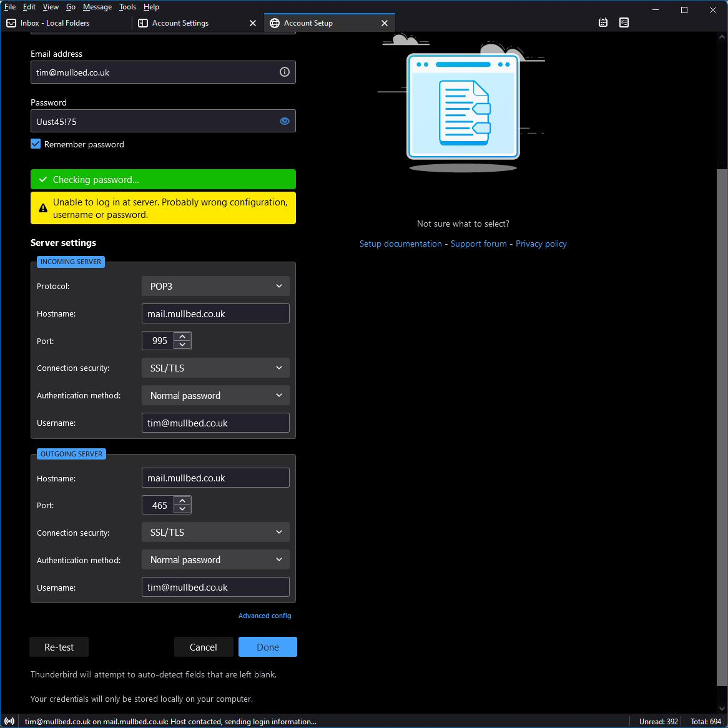Open the View menu
Viewport: 728px width, 728px height.
click(x=51, y=7)
